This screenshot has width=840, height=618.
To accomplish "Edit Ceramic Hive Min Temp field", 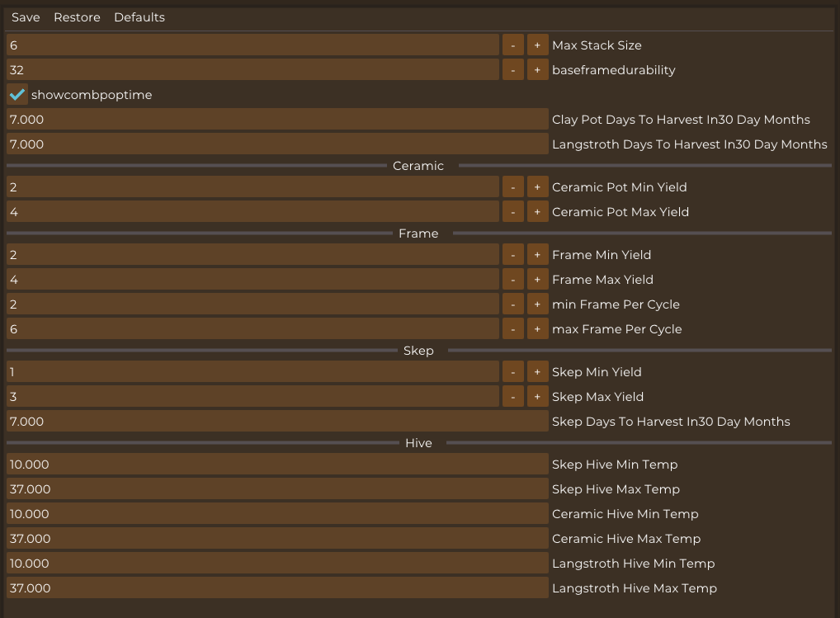I will pos(277,513).
